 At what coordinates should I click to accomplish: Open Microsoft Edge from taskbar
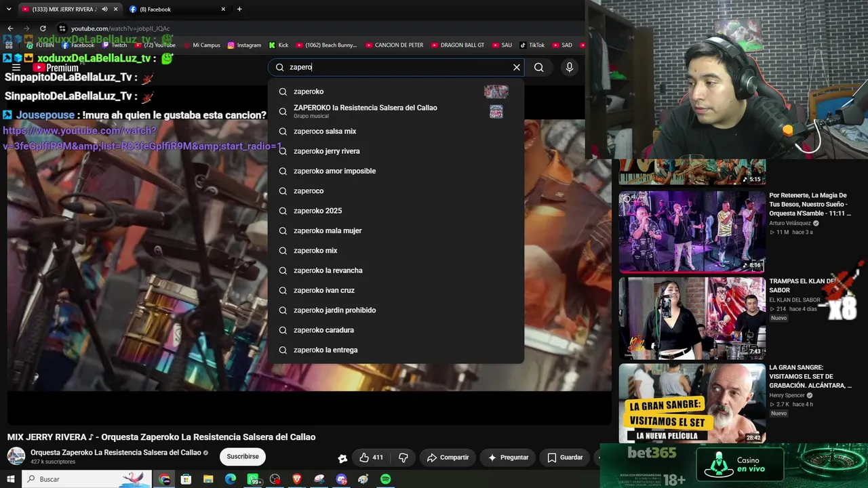231,479
